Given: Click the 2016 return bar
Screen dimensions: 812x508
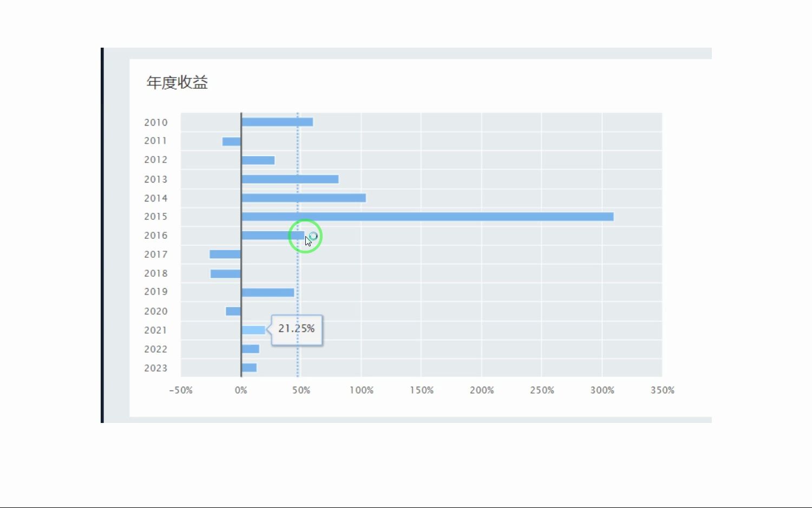Looking at the screenshot, I should pos(273,235).
